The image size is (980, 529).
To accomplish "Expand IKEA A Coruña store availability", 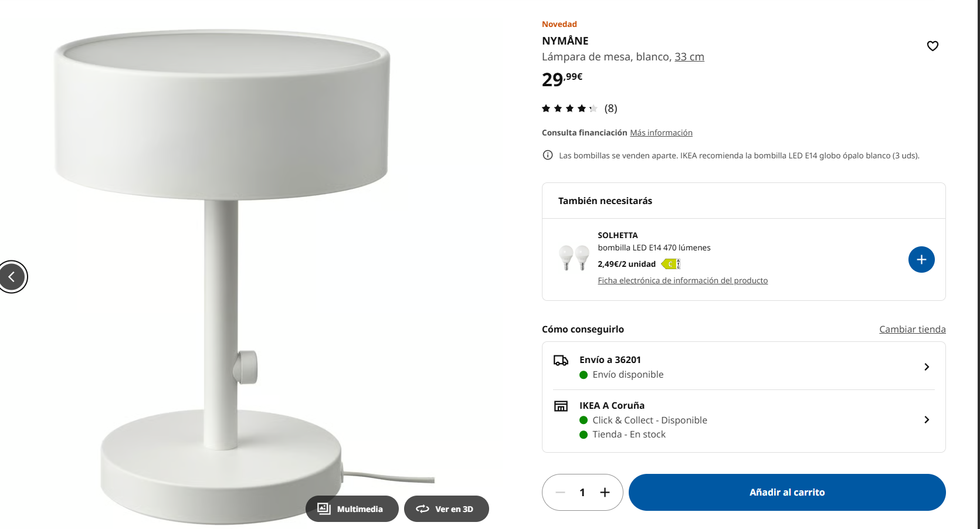I will pos(744,420).
